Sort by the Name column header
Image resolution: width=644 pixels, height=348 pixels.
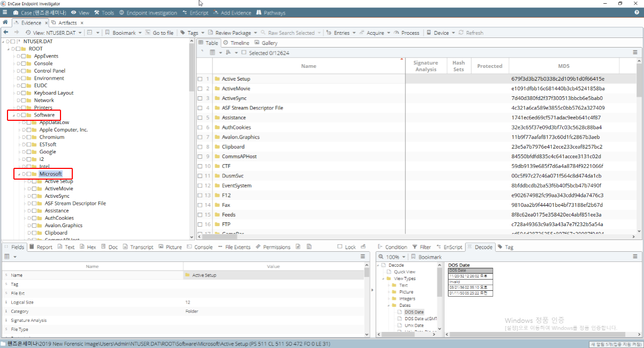click(309, 66)
